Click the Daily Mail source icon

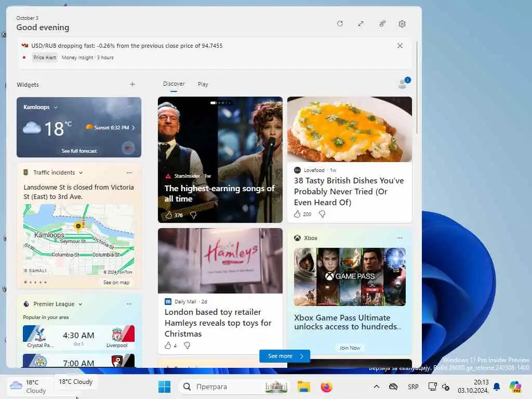168,301
